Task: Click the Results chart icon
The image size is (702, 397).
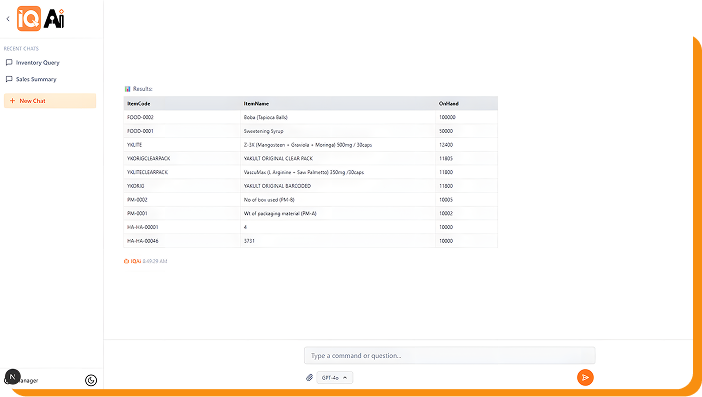Action: 128,89
